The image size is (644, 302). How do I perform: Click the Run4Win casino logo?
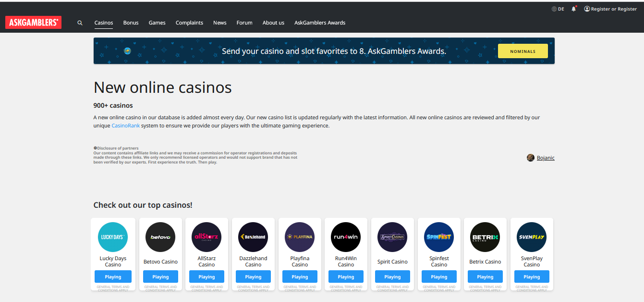tap(346, 237)
